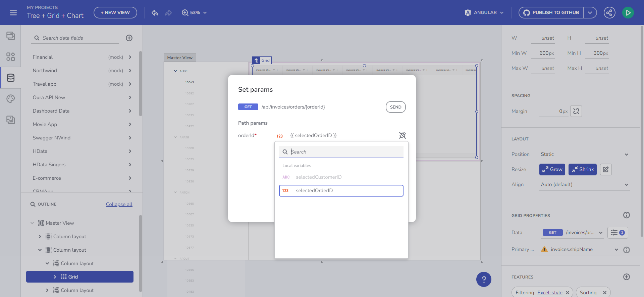
Task: Click the help question mark button
Action: pos(484,279)
